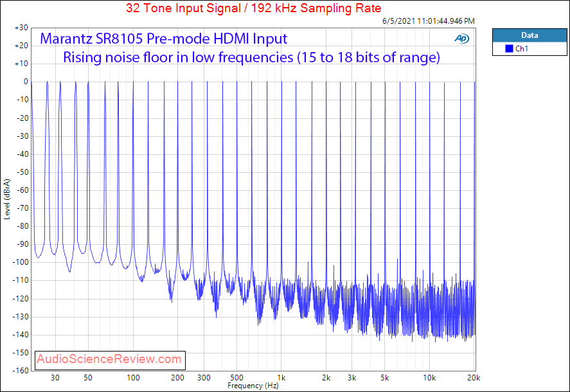Click the -160 Y-axis label
The image size is (570, 392).
click(x=21, y=371)
